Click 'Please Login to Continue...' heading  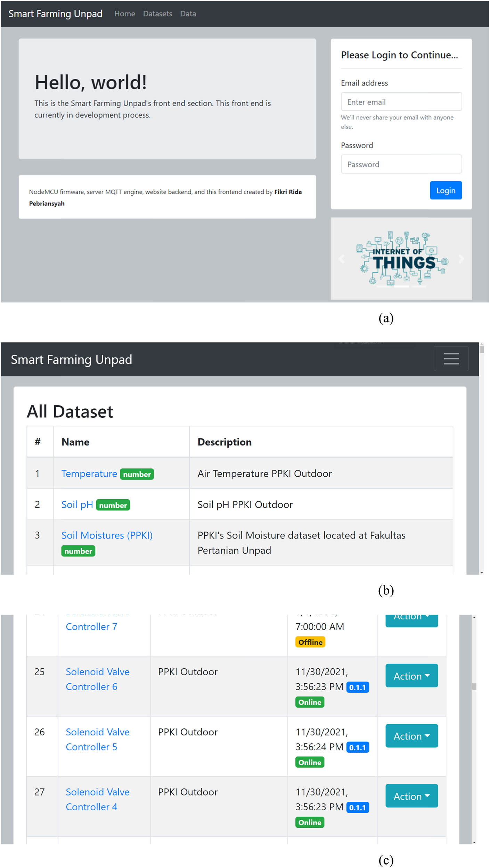point(399,55)
